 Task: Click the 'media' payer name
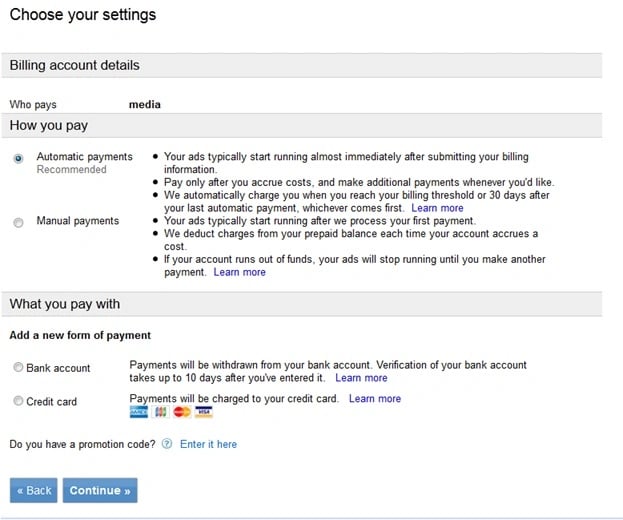click(x=145, y=104)
